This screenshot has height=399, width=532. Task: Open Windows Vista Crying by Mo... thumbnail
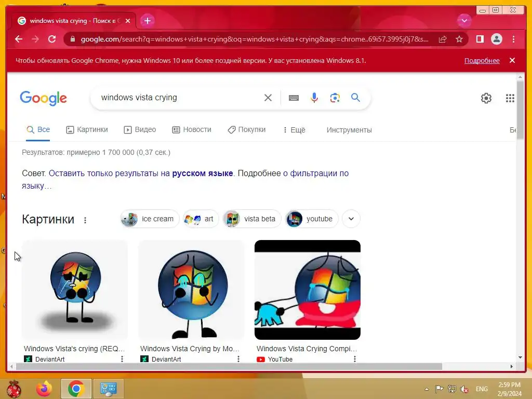[x=191, y=290]
